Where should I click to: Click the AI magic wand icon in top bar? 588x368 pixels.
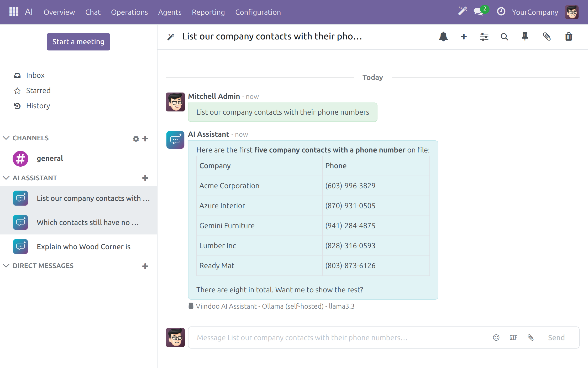coord(463,11)
